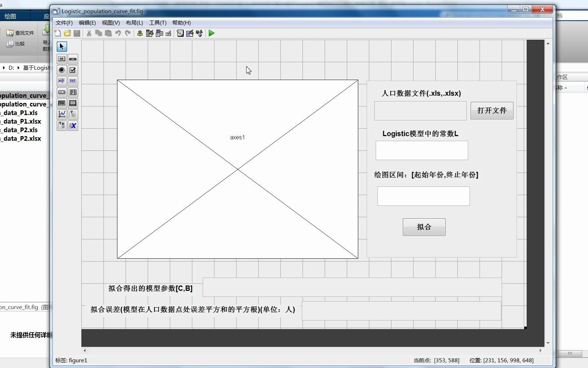Click the vertical scrollbar down arrow
Viewport: 588px width, 368px height.
[x=548, y=343]
